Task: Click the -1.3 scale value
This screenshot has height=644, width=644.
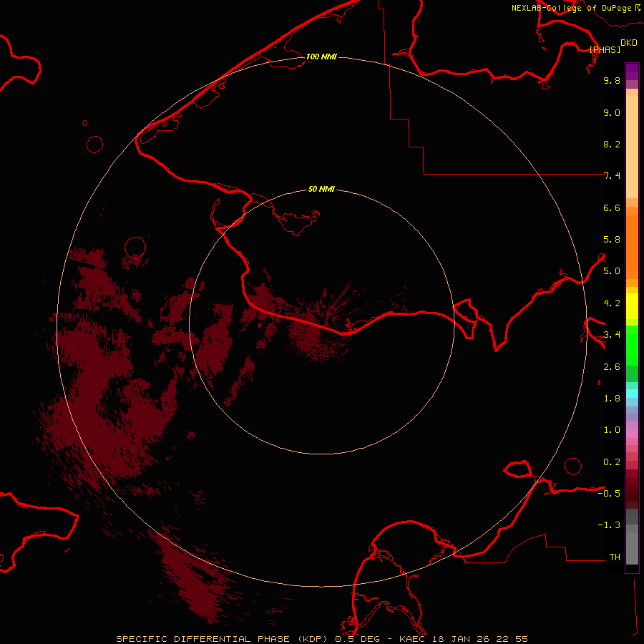Action: pyautogui.click(x=609, y=525)
